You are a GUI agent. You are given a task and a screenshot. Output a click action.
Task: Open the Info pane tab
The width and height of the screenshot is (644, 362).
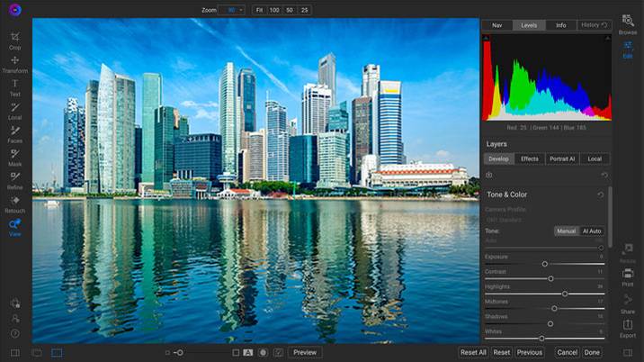pyautogui.click(x=560, y=25)
